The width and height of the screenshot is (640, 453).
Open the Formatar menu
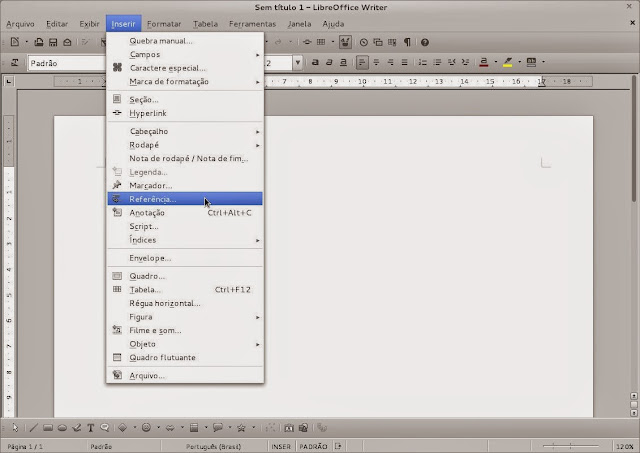coord(164,24)
